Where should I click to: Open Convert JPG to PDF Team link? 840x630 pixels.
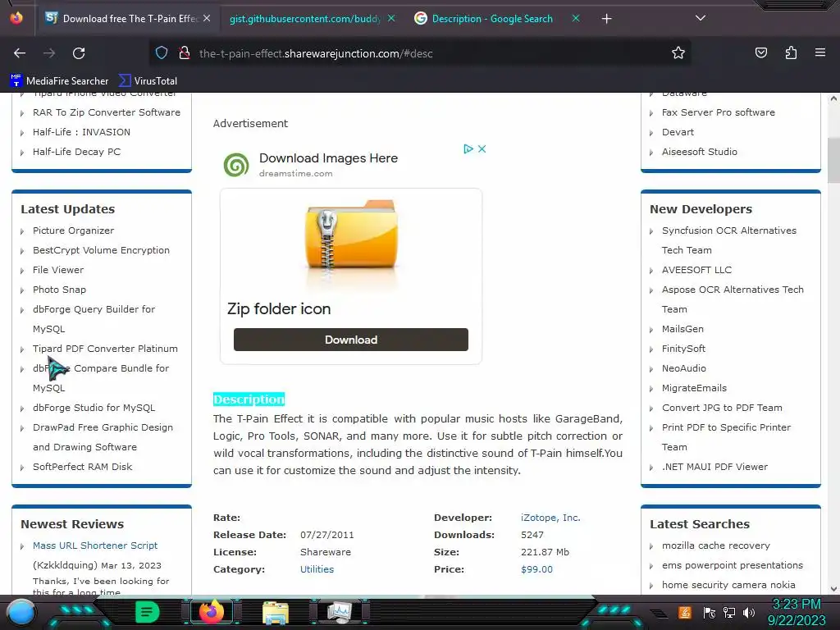722,408
